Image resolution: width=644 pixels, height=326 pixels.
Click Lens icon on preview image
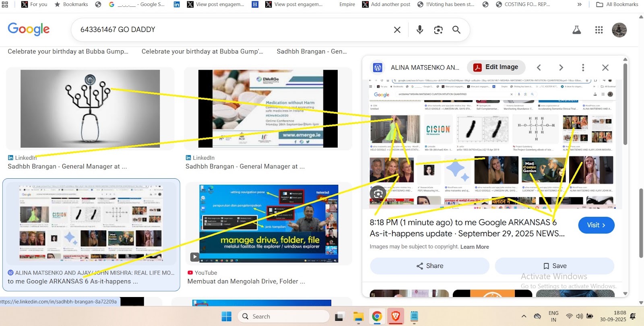coord(378,194)
